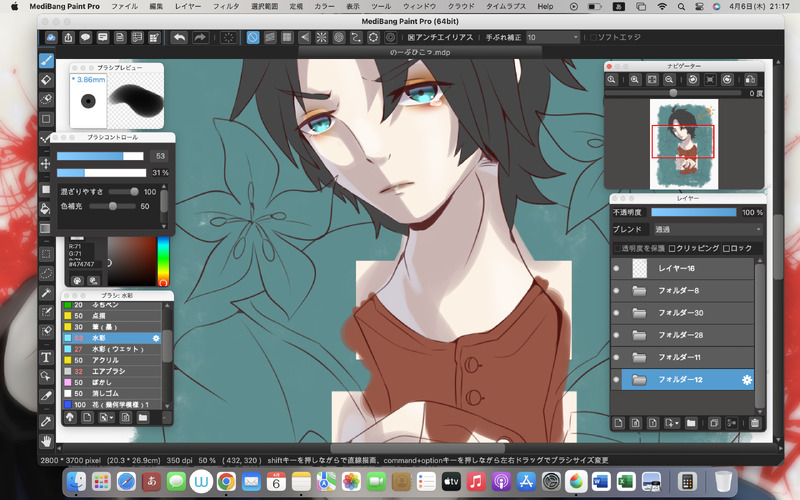Select the rectangular Select tool
This screenshot has width=800, height=500.
[x=46, y=254]
